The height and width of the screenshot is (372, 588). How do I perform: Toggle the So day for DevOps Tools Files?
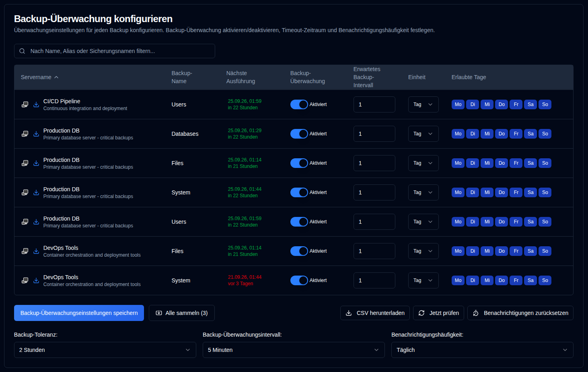pyautogui.click(x=545, y=251)
